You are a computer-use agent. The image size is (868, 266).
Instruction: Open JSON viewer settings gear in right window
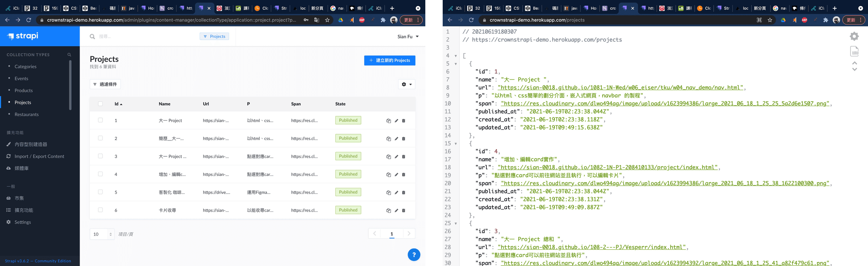[x=854, y=36]
